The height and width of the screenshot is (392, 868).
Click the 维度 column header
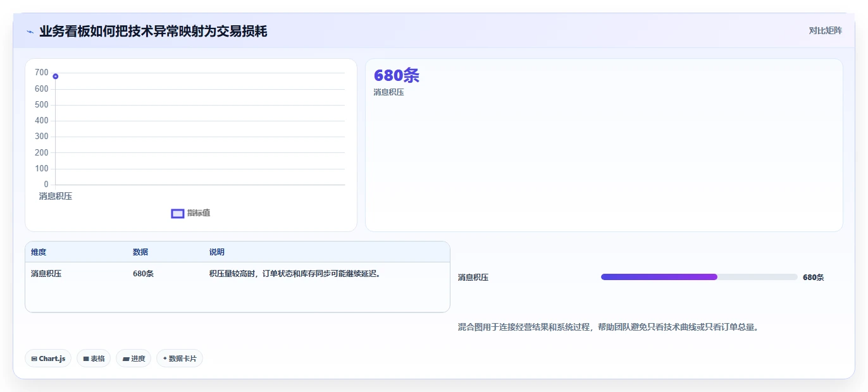(x=39, y=252)
